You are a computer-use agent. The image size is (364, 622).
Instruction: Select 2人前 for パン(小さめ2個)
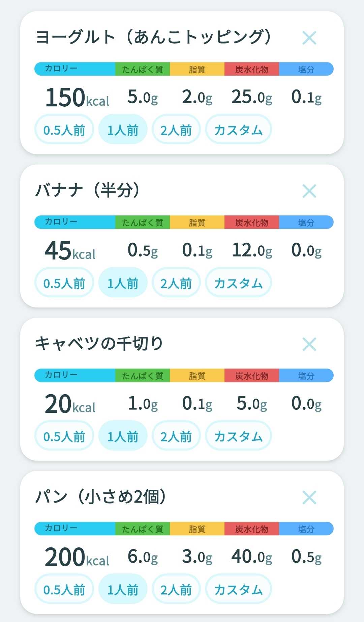176,589
